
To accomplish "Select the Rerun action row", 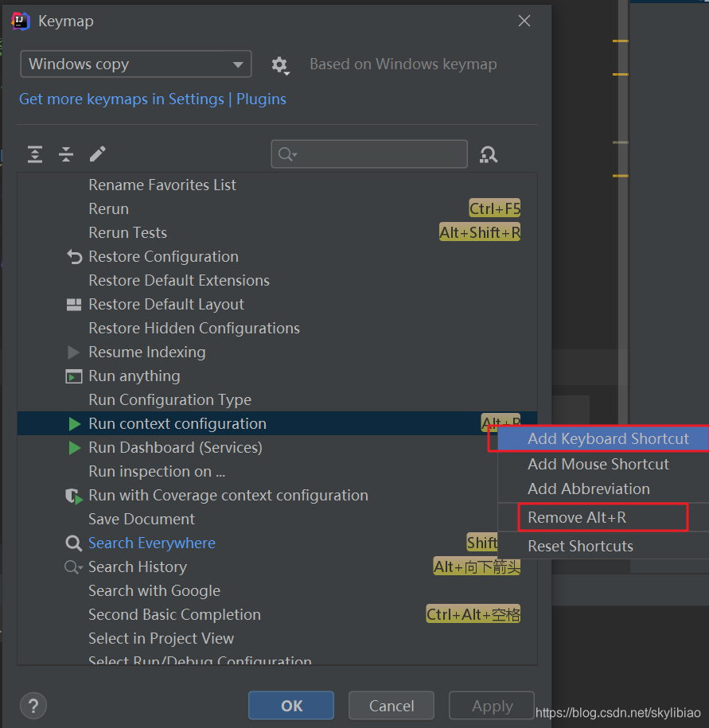I will click(277, 209).
